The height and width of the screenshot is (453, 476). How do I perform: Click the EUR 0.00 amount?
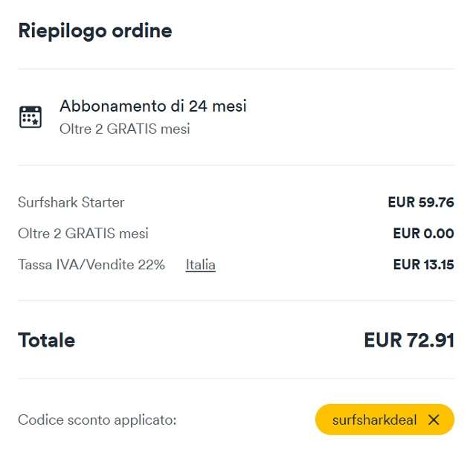pos(422,234)
